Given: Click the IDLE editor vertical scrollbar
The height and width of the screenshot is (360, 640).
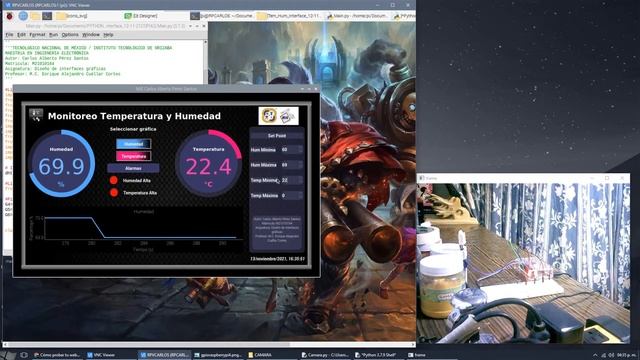Looking at the screenshot, I should tap(205, 62).
